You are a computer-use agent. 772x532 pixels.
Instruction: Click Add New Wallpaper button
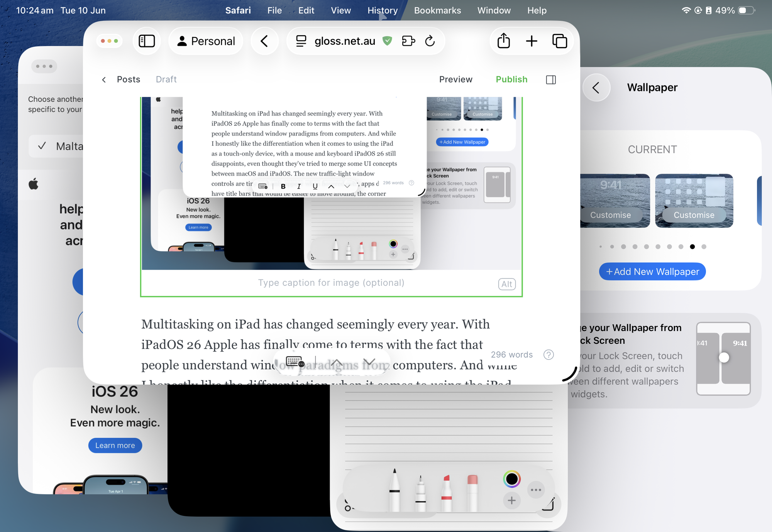pos(652,272)
